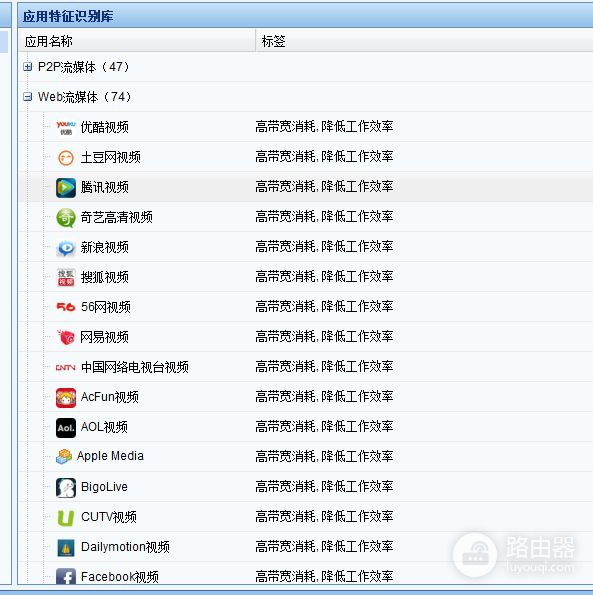Screen dimensions: 593x595
Task: Select 网易视频 in the list
Action: point(104,337)
